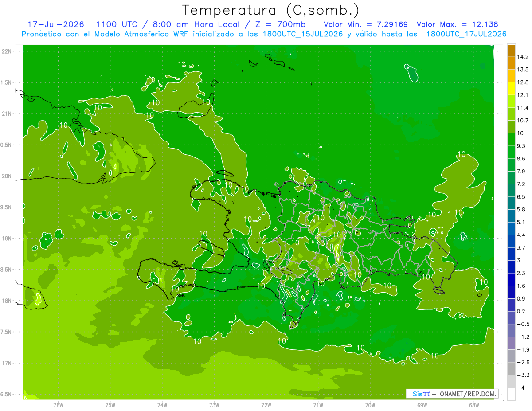Click the '0.2' colorbar label

click(522, 311)
